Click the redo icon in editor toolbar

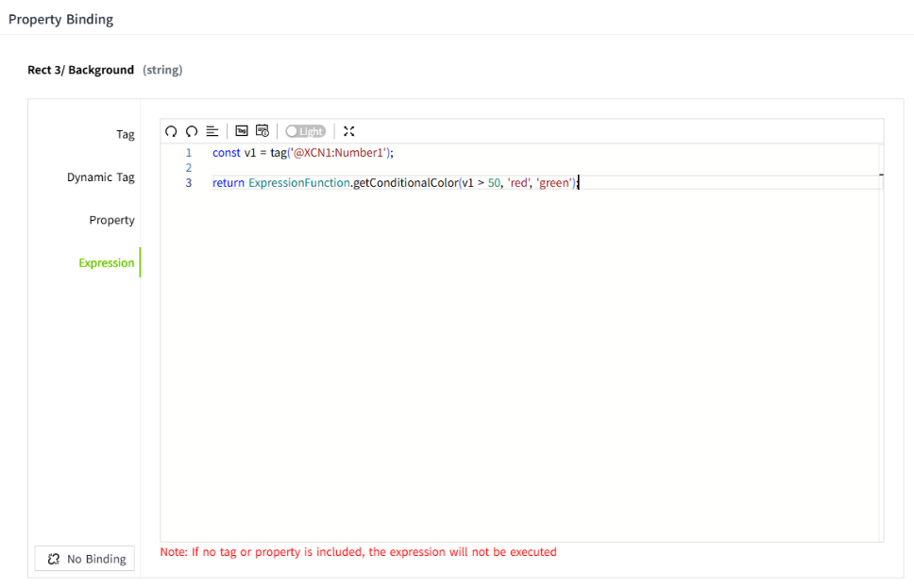[192, 131]
